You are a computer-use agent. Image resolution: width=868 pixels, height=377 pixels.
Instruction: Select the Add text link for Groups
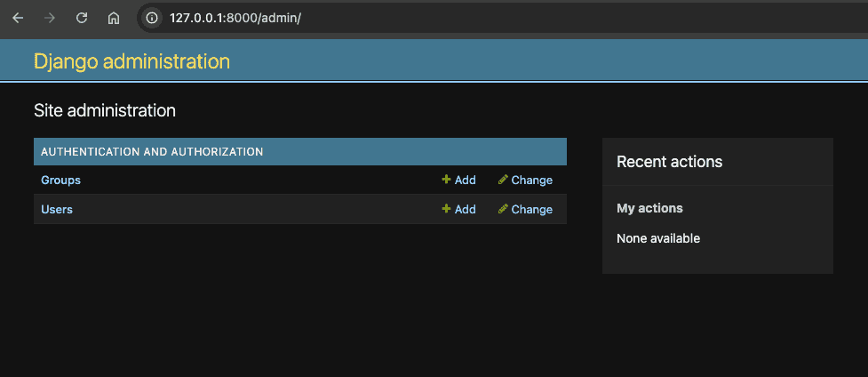[466, 180]
